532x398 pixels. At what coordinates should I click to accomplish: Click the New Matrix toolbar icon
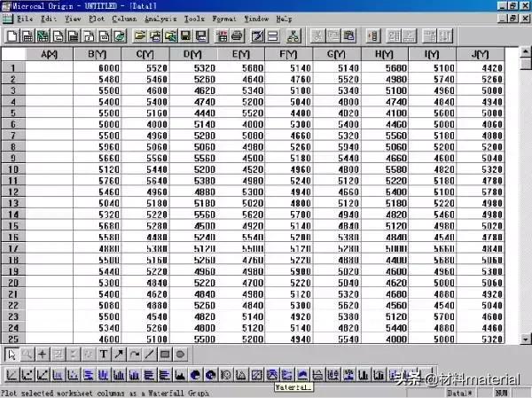click(74, 36)
